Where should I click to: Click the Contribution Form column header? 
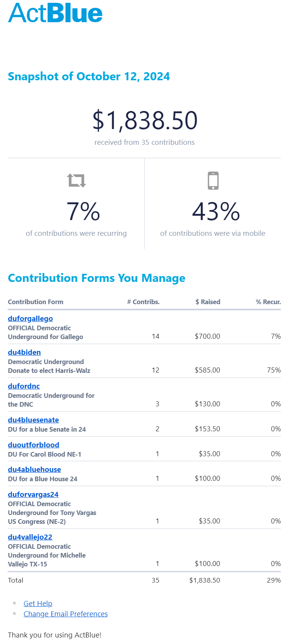[36, 302]
